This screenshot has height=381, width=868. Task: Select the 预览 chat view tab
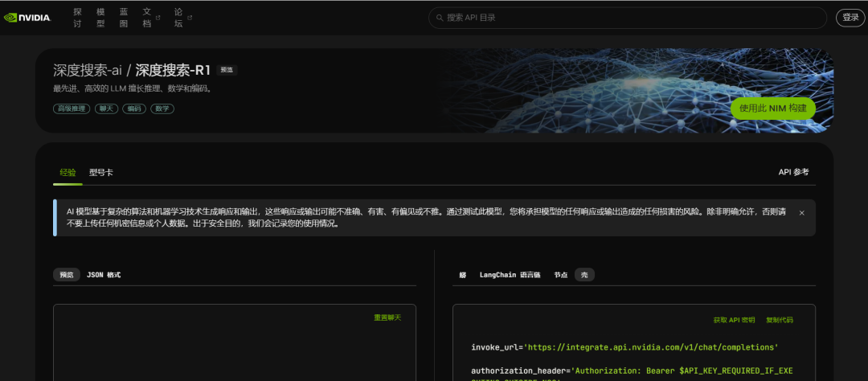click(67, 275)
